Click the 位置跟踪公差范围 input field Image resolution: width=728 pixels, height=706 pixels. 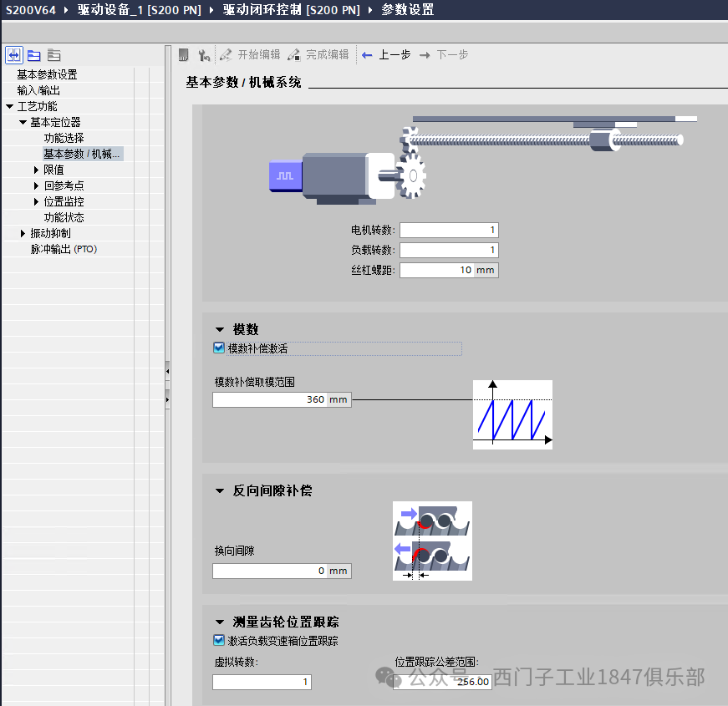[442, 682]
